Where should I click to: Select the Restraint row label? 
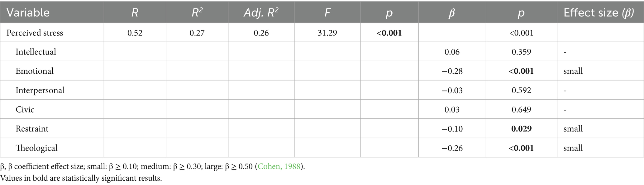pyautogui.click(x=32, y=129)
